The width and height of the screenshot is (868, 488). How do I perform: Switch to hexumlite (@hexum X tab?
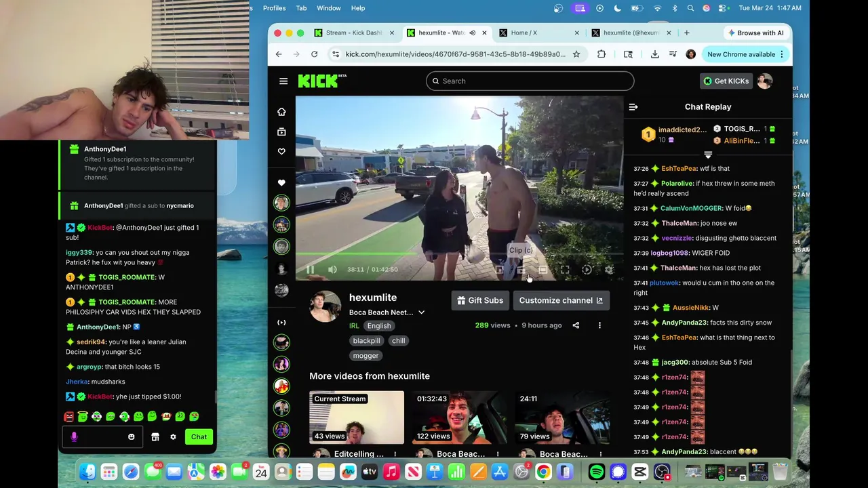pos(631,33)
